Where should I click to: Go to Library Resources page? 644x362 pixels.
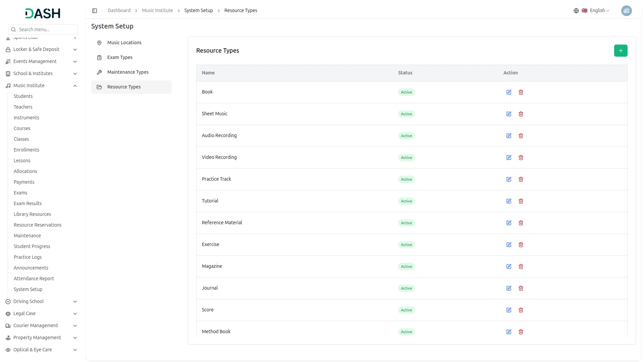32,214
